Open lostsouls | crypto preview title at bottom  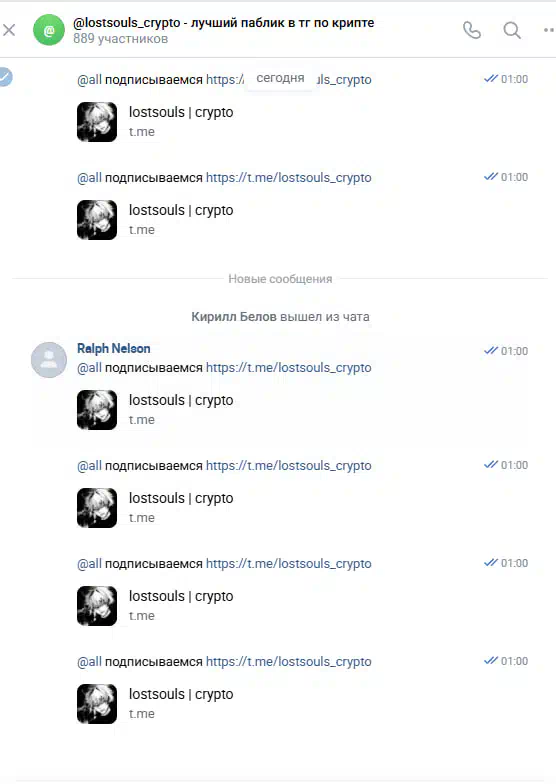(181, 694)
